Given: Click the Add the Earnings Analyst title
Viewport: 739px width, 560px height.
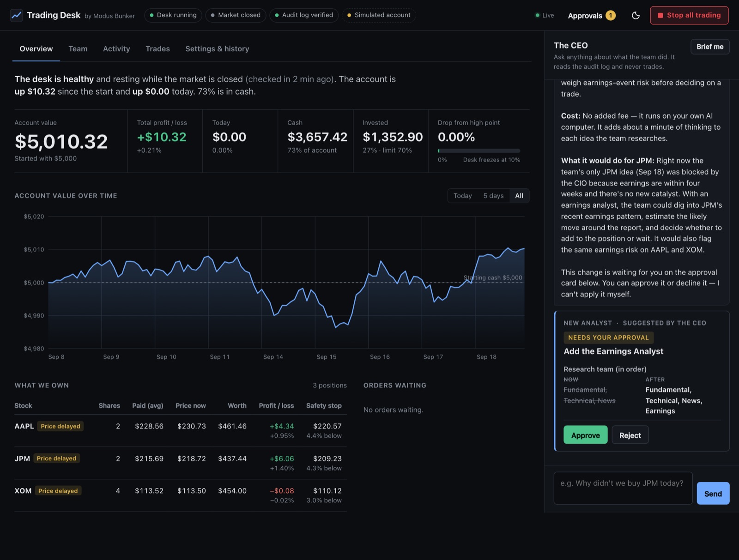Looking at the screenshot, I should 613,351.
